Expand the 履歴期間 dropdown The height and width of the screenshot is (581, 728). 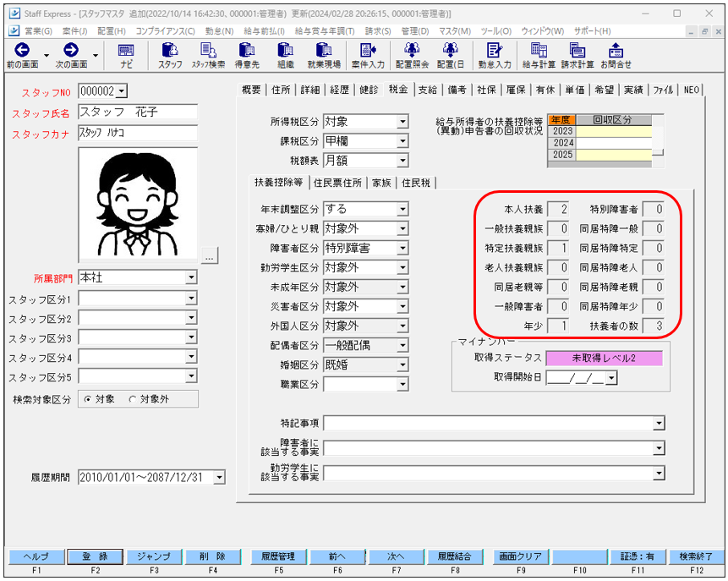coord(219,477)
